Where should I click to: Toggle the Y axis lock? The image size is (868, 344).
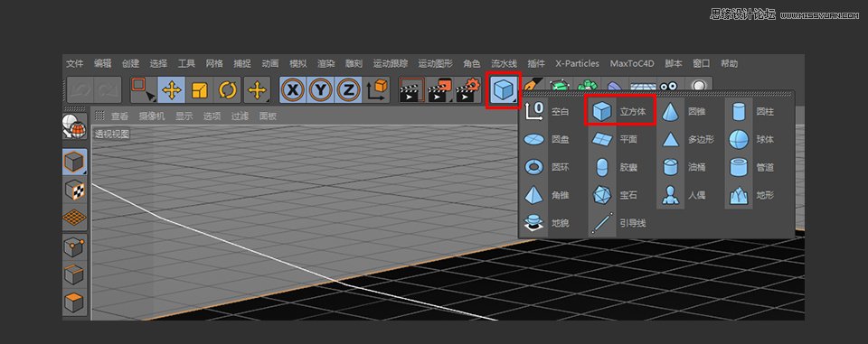click(320, 89)
